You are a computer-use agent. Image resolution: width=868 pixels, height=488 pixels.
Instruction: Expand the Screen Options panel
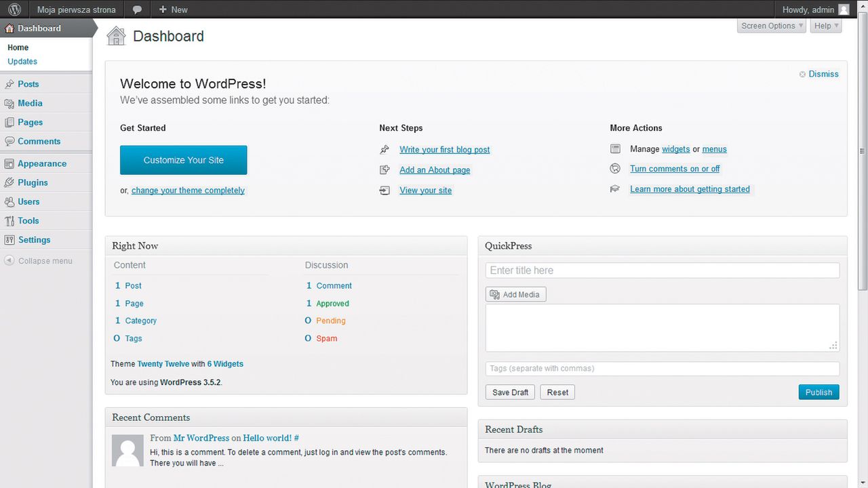pyautogui.click(x=772, y=26)
